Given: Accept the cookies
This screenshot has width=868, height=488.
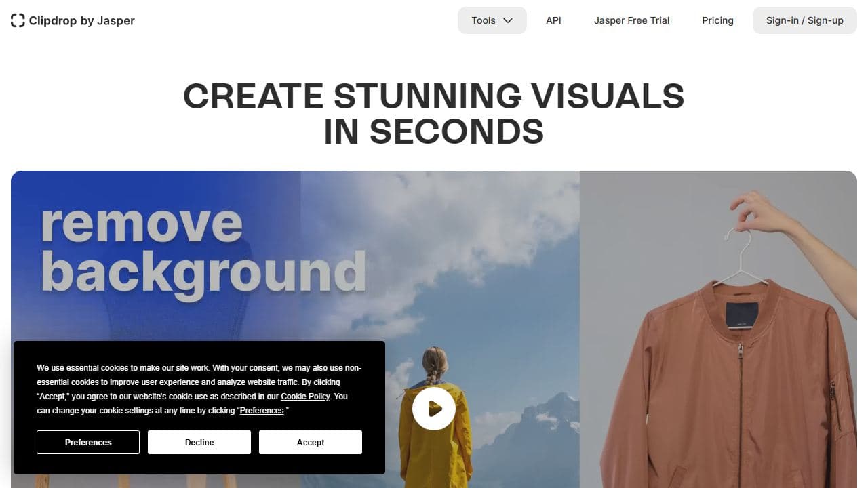Looking at the screenshot, I should click(311, 442).
